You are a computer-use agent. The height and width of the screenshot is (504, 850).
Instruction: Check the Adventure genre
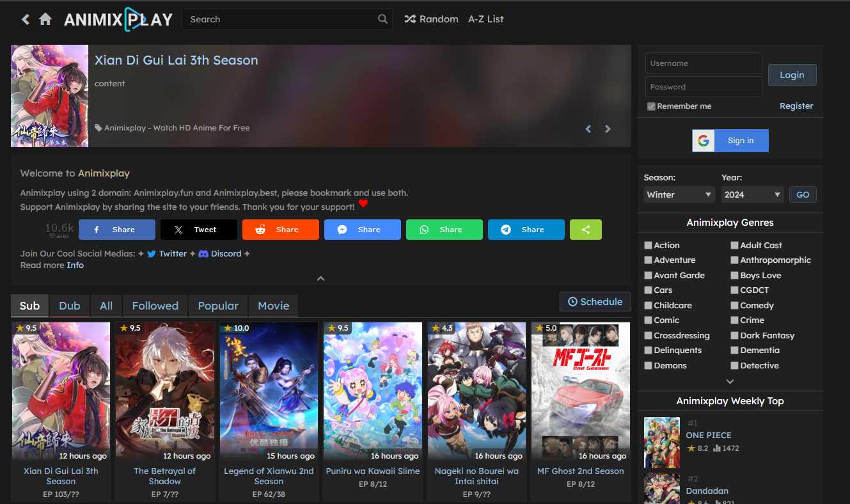[648, 260]
